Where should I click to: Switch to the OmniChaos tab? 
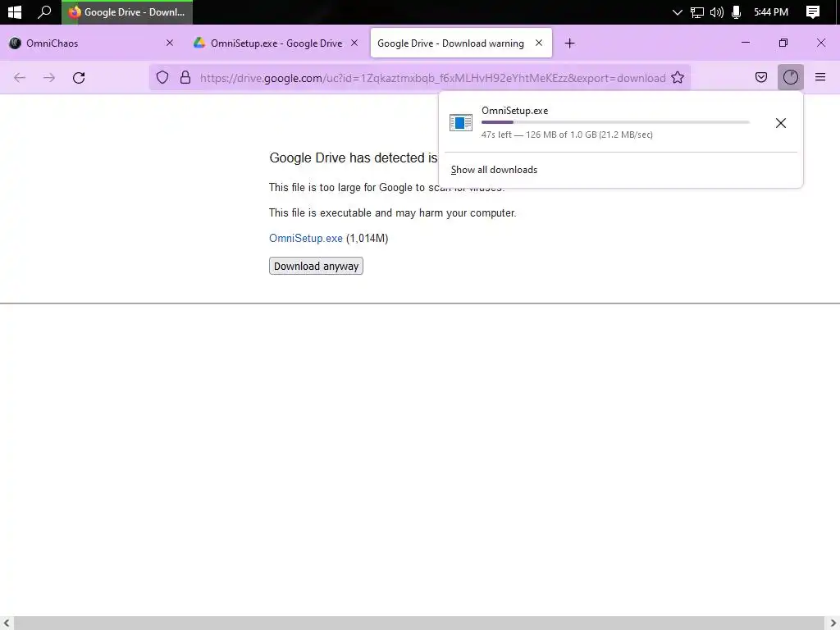click(x=92, y=43)
